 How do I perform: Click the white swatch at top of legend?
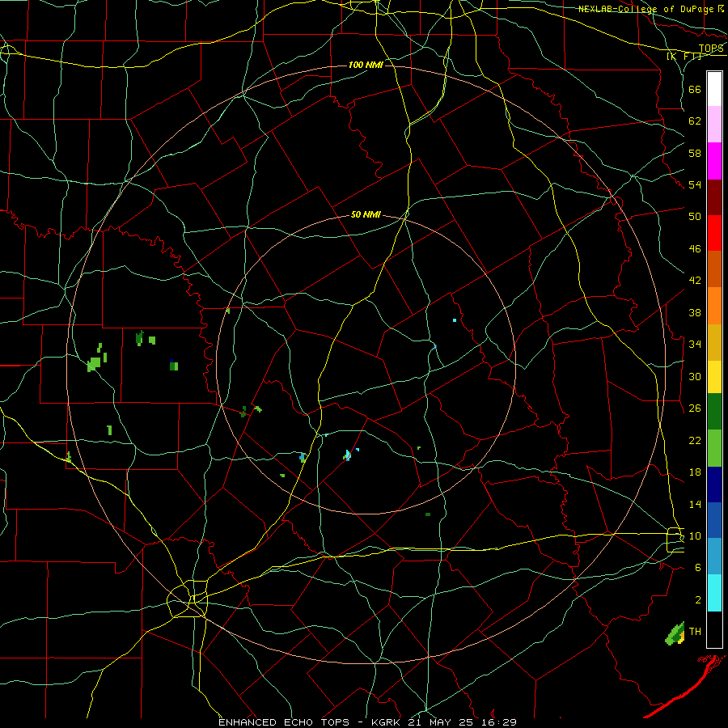714,89
